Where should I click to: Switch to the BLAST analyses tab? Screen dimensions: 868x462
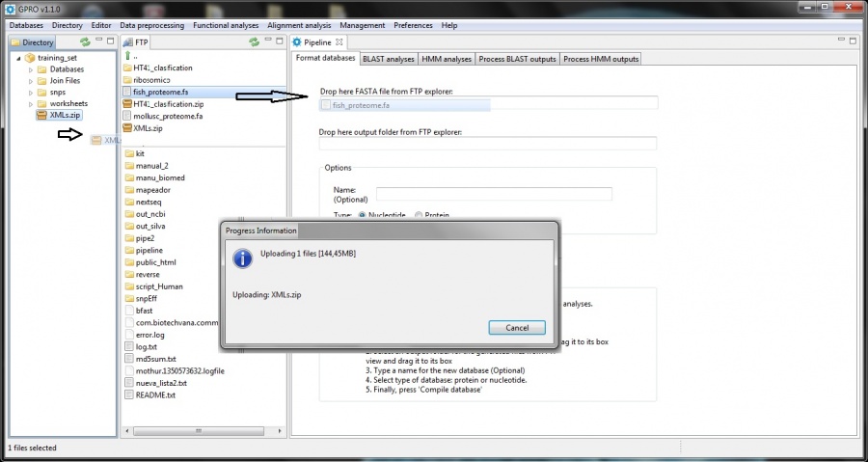[x=388, y=59]
